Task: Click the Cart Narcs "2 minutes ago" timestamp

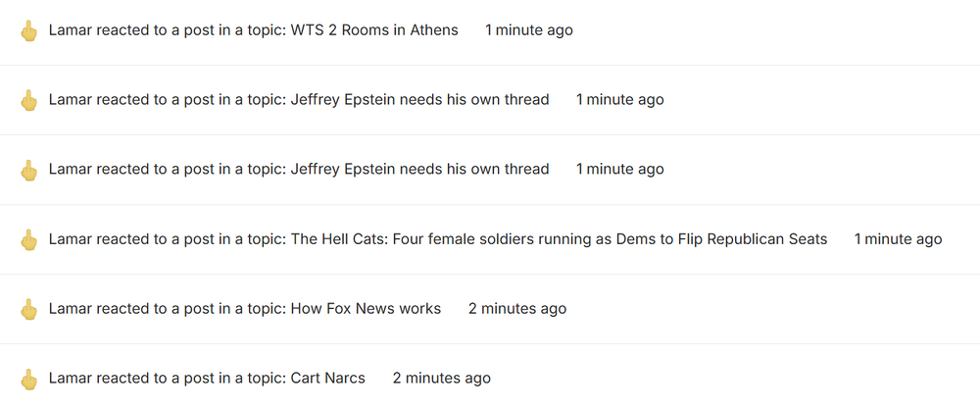Action: (x=442, y=379)
